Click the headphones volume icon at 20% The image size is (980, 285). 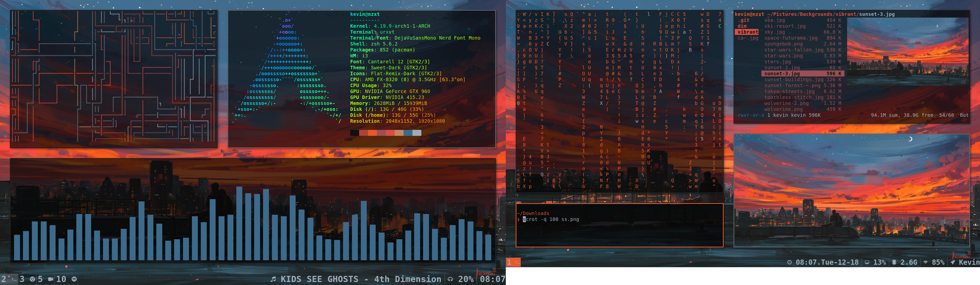pyautogui.click(x=450, y=279)
